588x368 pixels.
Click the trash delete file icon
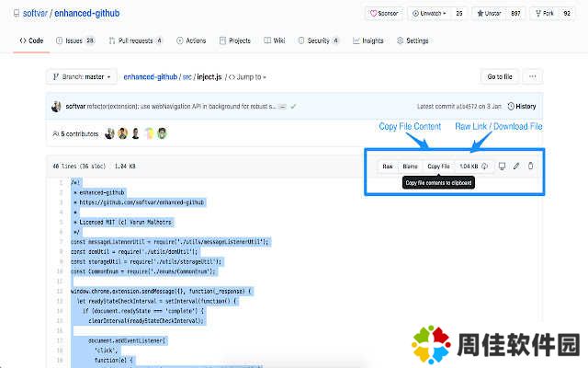coord(530,166)
